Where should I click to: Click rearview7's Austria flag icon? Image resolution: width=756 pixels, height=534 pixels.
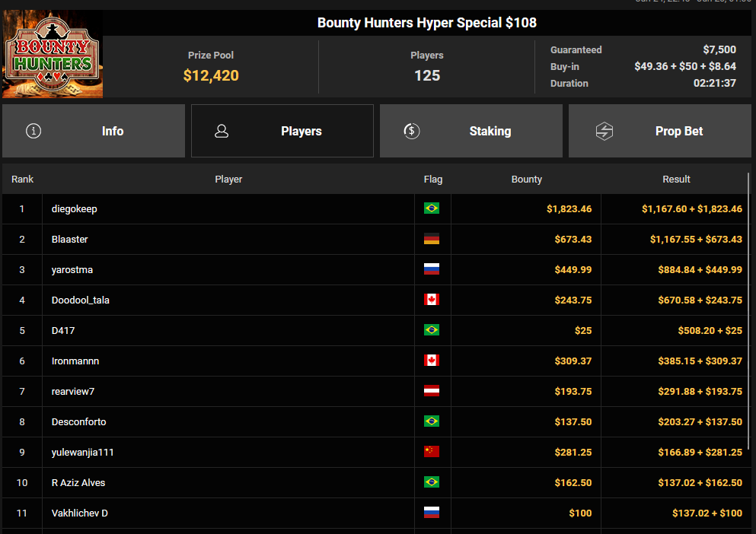pos(432,391)
